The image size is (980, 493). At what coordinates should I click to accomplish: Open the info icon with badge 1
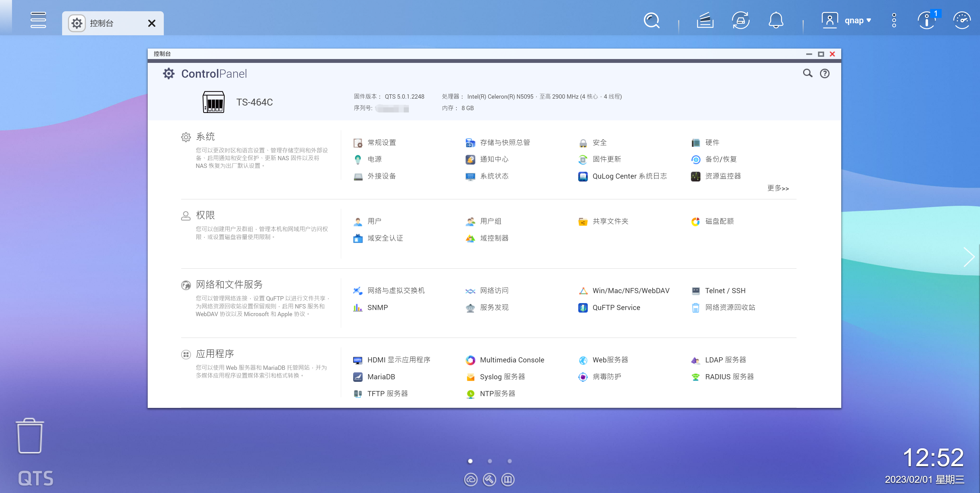[927, 20]
